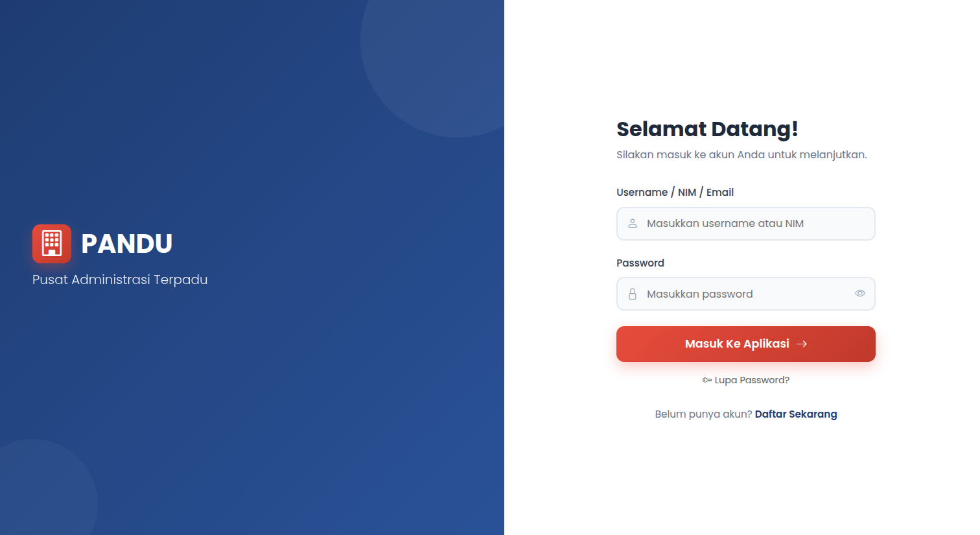Click the Username / NIM / Email label
This screenshot has width=980, height=535.
[x=675, y=193]
